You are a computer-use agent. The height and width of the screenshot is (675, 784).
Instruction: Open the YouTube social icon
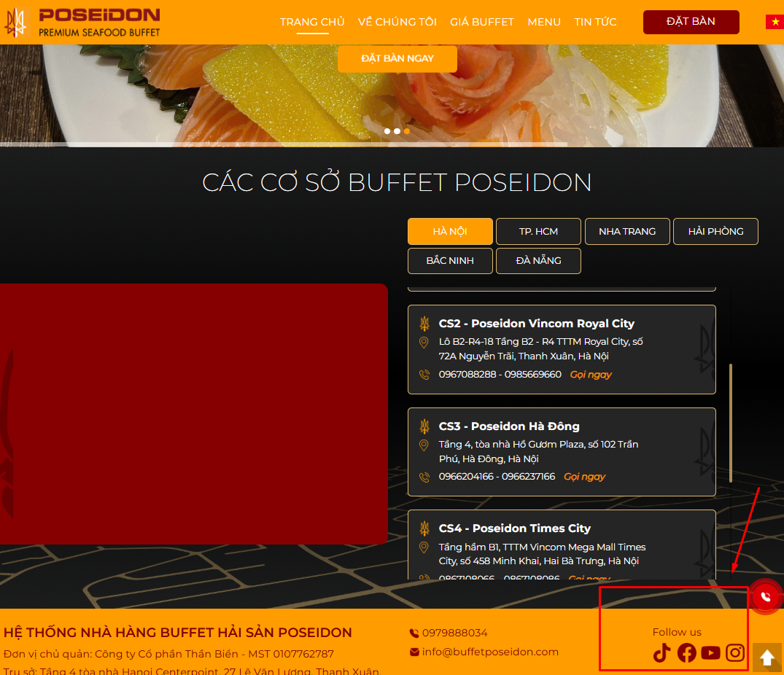pyautogui.click(x=710, y=653)
